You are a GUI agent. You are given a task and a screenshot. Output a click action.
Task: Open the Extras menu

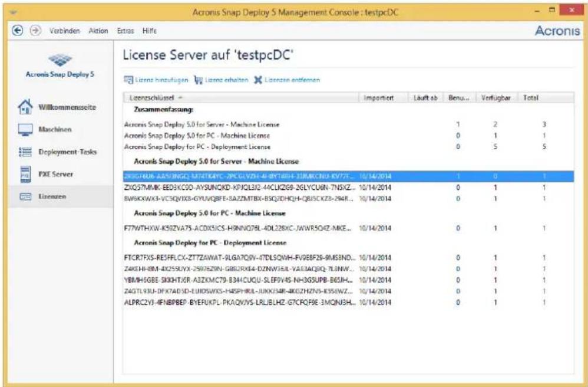(x=125, y=31)
